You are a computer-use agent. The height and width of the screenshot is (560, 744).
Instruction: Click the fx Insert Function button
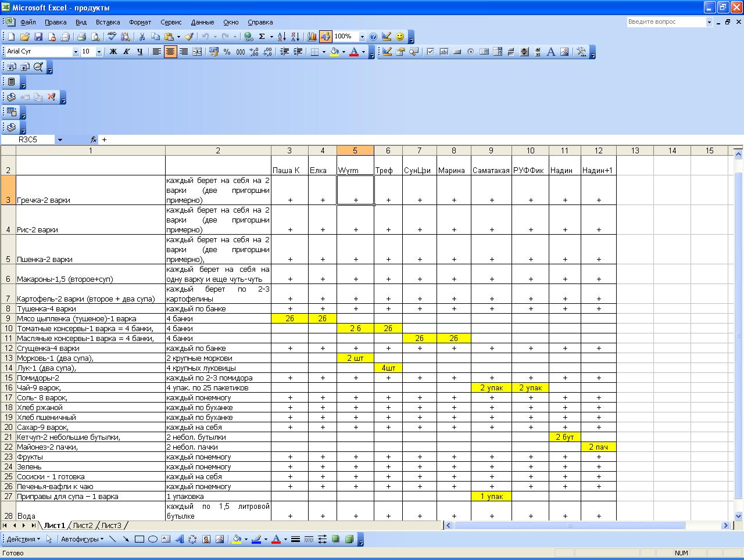point(93,139)
